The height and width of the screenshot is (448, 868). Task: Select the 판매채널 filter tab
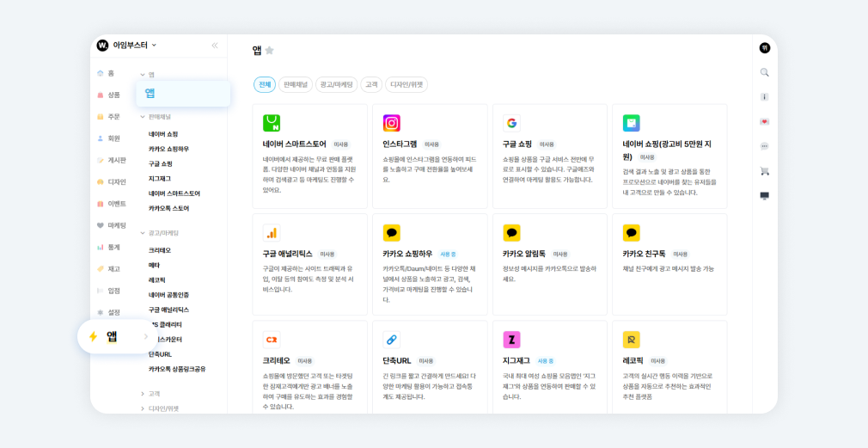296,85
